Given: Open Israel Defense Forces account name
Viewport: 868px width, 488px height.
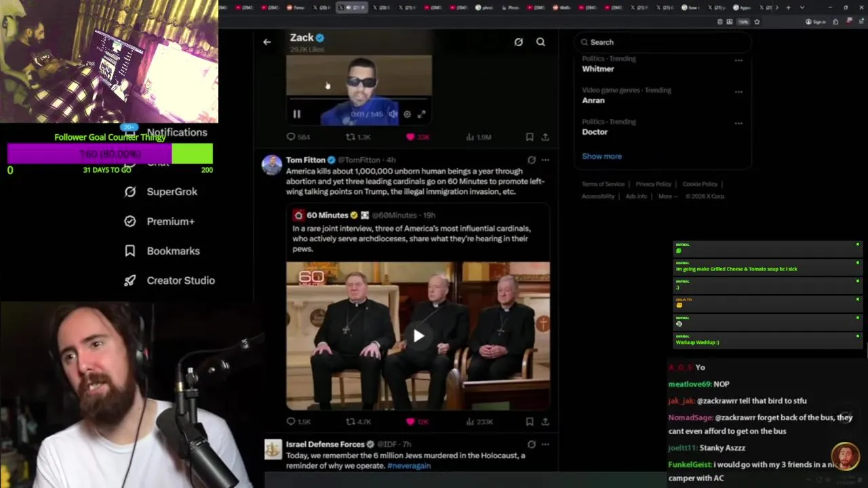Looking at the screenshot, I should [x=325, y=445].
